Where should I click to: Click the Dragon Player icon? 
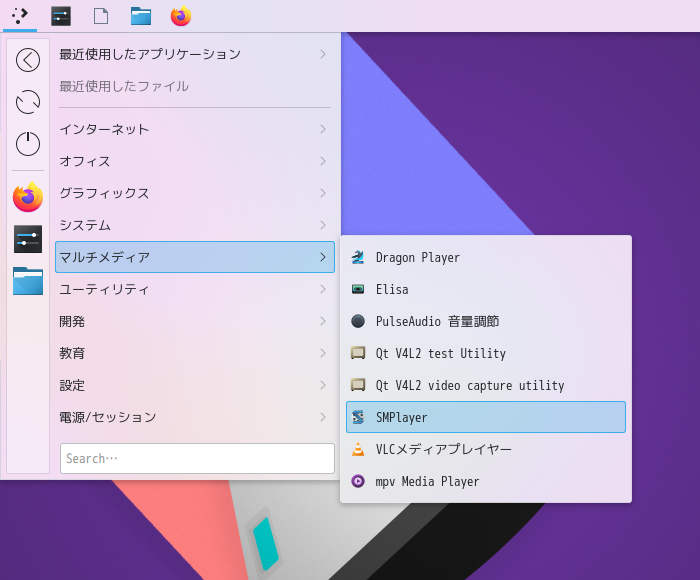pyautogui.click(x=358, y=257)
